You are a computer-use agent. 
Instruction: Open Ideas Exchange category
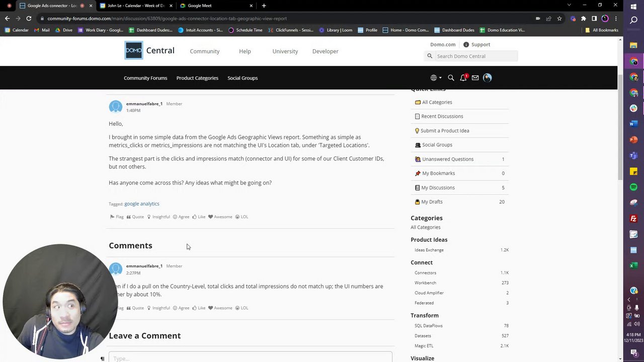point(429,250)
